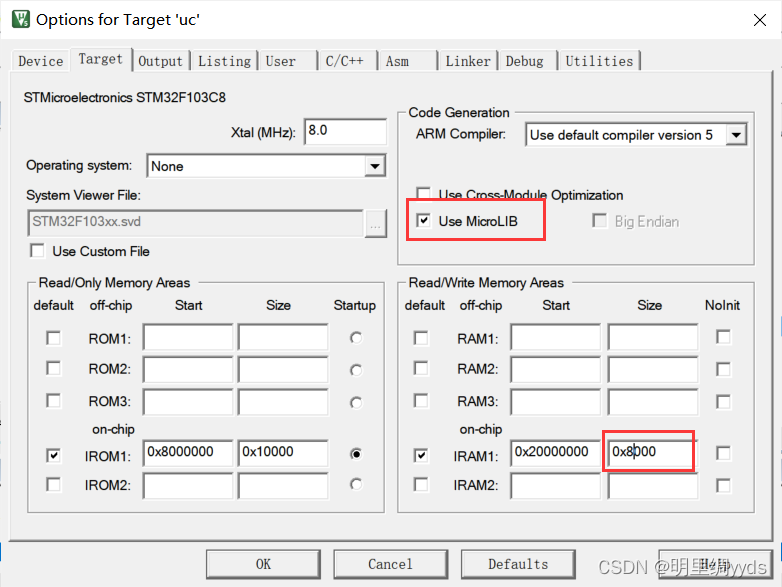Click the RAM2 Start field
Screen dimensions: 782x587
pyautogui.click(x=556, y=369)
